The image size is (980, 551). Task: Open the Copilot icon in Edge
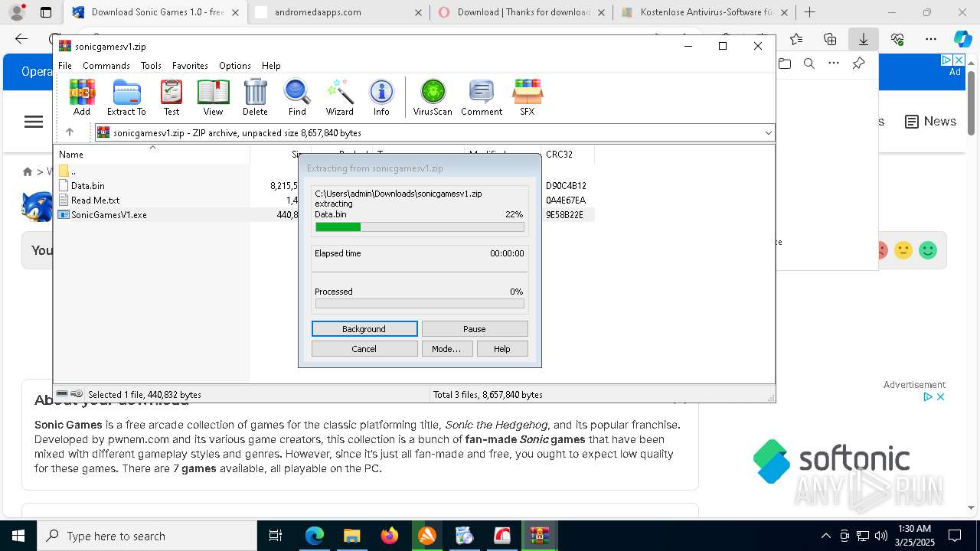click(x=962, y=39)
